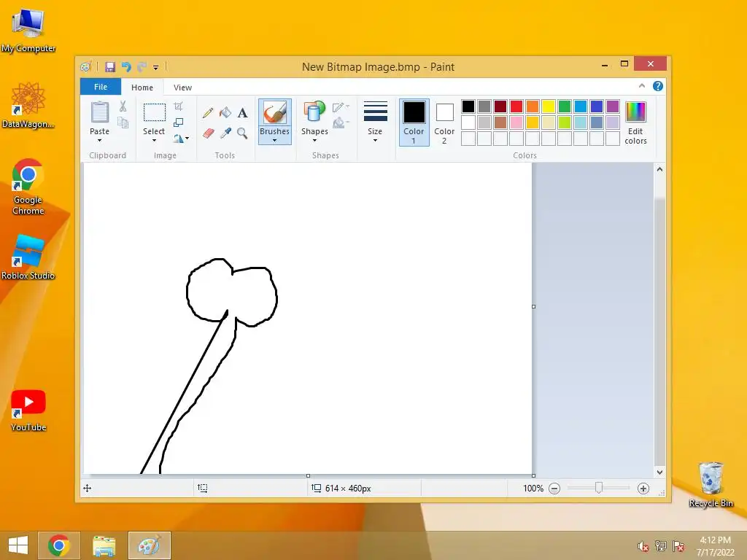
Task: Click the Windows Start button
Action: click(x=18, y=545)
